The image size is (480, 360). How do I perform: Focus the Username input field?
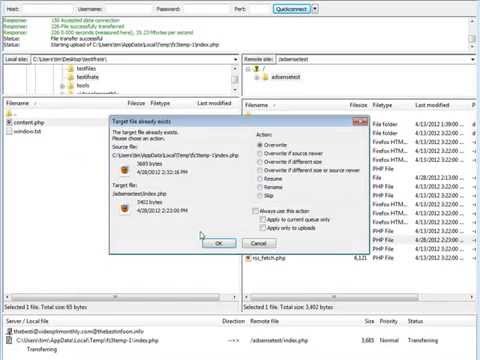point(128,9)
